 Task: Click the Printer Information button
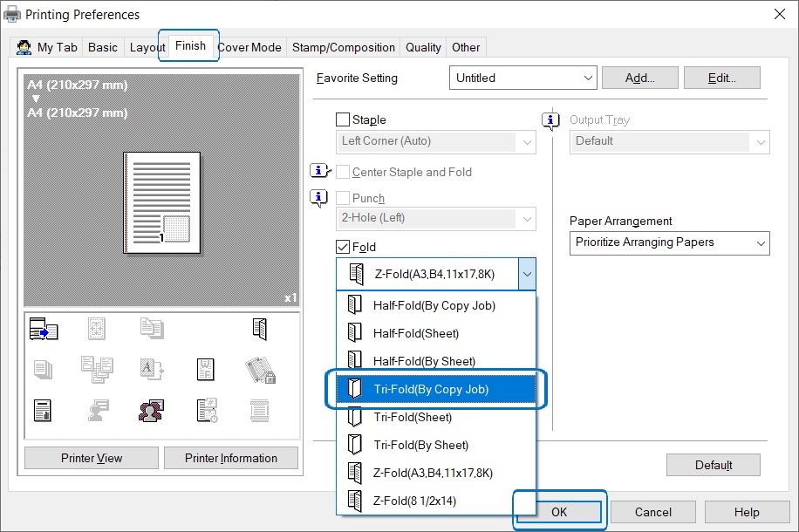[231, 458]
